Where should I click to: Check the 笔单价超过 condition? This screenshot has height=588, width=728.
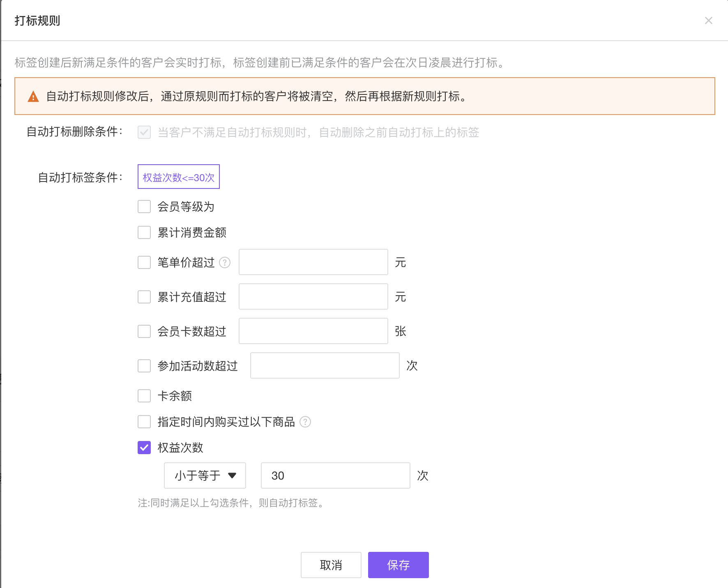[x=144, y=262]
